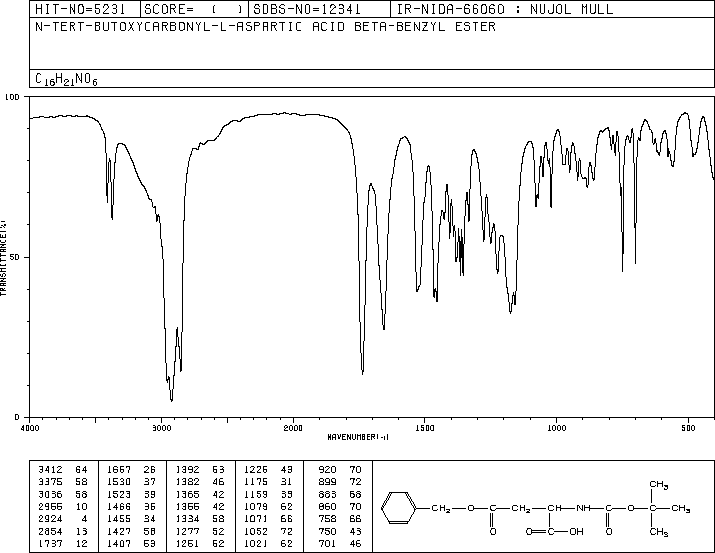Click the benzene ring in the structure diagram
Viewport: 715px width, 553px height.
(399, 508)
